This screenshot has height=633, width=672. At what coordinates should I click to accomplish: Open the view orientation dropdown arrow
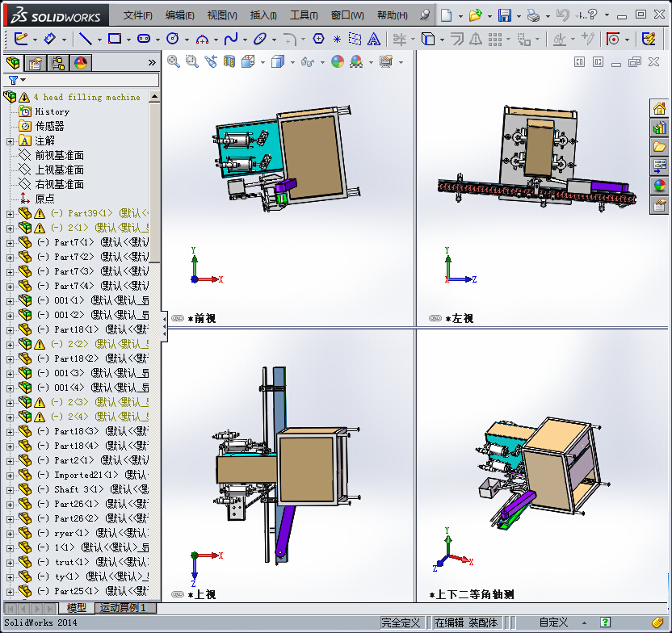click(x=262, y=62)
